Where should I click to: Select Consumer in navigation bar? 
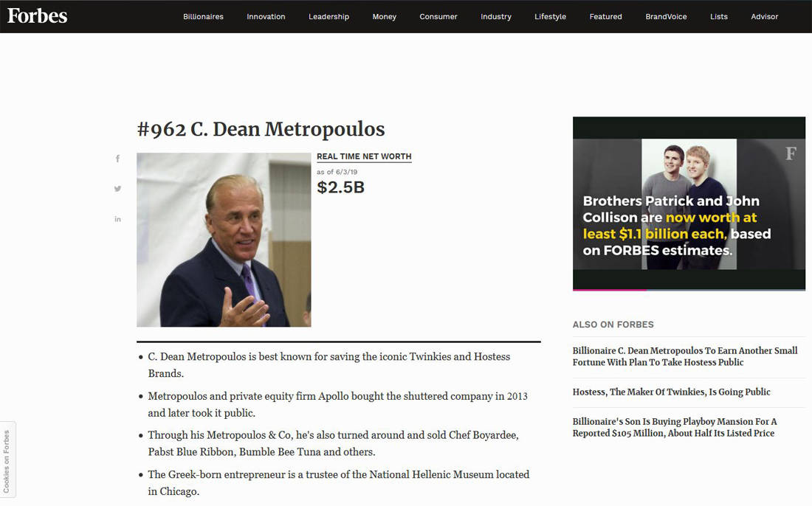pyautogui.click(x=438, y=16)
